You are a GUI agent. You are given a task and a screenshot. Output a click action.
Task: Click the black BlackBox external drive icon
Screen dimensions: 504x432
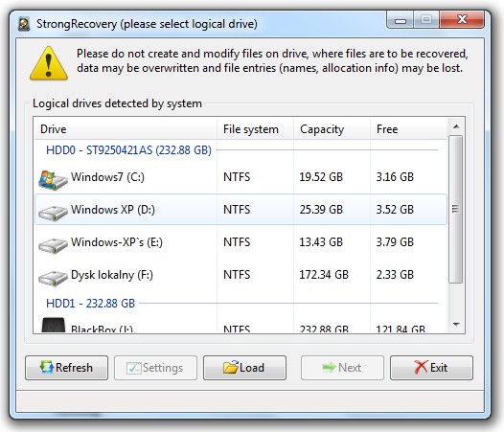pyautogui.click(x=54, y=325)
